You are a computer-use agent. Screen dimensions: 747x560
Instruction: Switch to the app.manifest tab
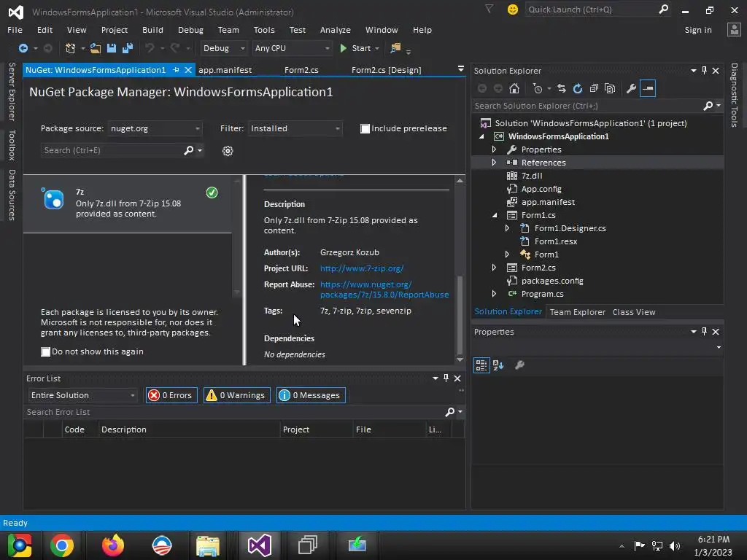point(225,70)
